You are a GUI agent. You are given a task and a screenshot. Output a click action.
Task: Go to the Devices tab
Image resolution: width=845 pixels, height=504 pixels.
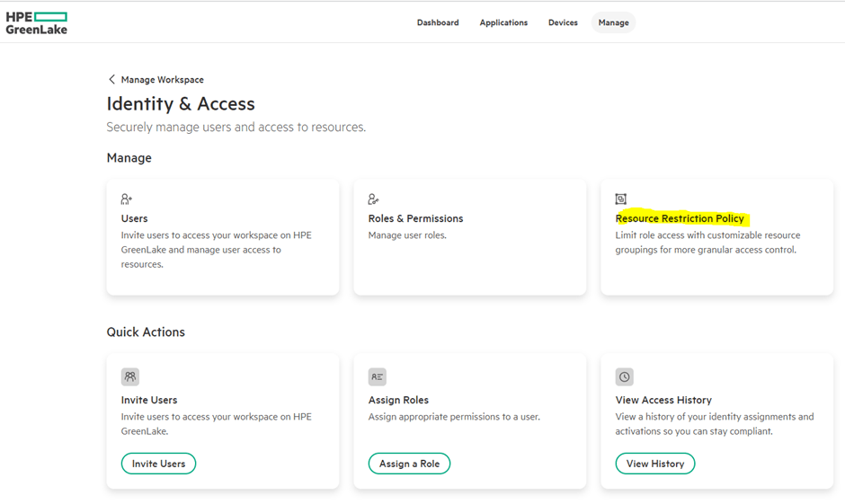click(x=563, y=22)
